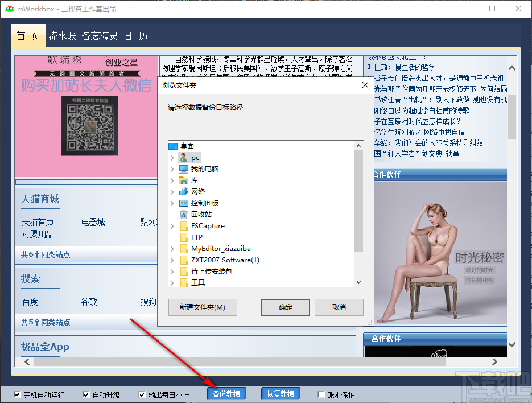532x403 pixels.
Task: Click the 天猫商城 heading
Action: pos(40,199)
